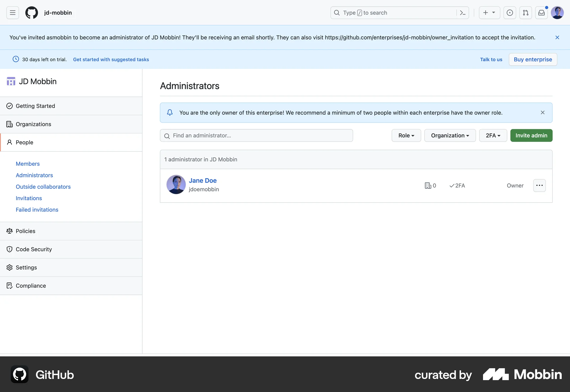Open the command palette terminal icon
Screen dimensions: 570x392
click(463, 12)
